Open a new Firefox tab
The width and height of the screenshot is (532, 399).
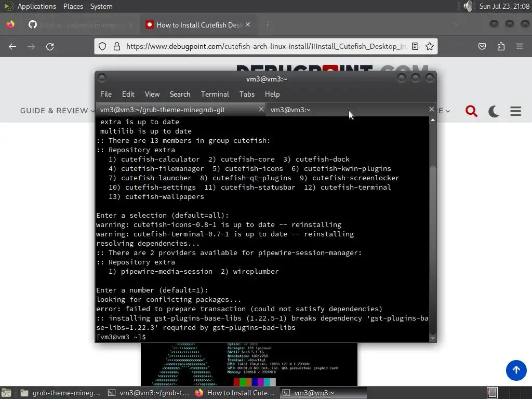click(x=268, y=25)
